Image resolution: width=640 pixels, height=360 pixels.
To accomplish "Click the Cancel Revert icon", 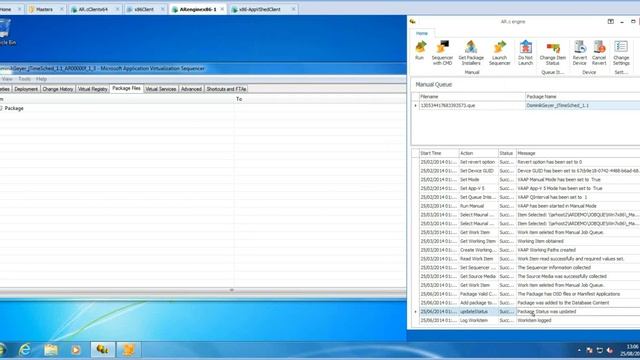I will pos(599,53).
